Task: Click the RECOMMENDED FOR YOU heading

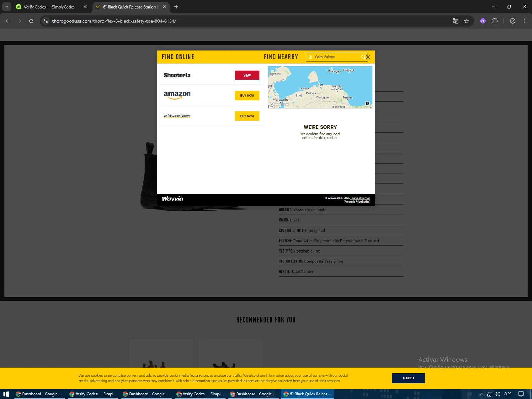Action: pos(266,320)
